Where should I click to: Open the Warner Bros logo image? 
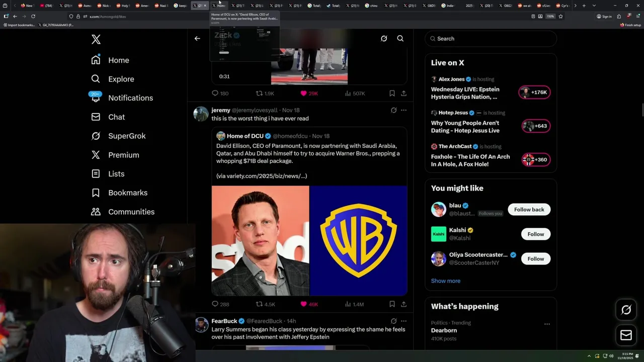coord(358,241)
